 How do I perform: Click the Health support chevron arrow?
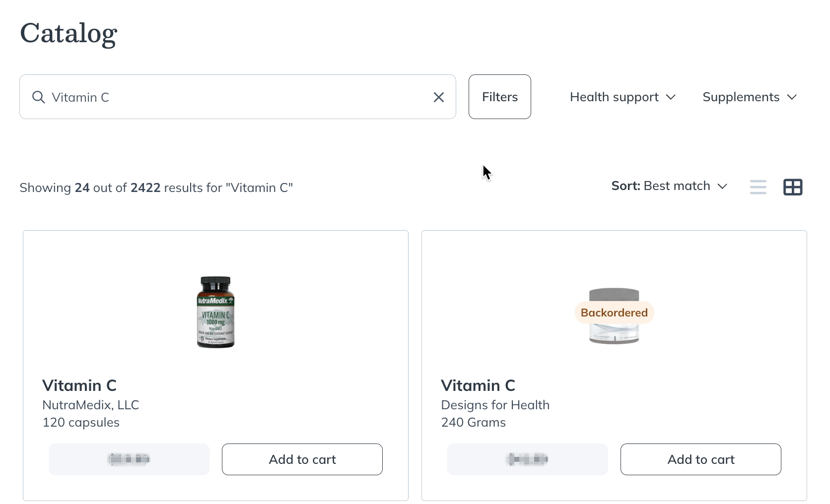coord(671,97)
